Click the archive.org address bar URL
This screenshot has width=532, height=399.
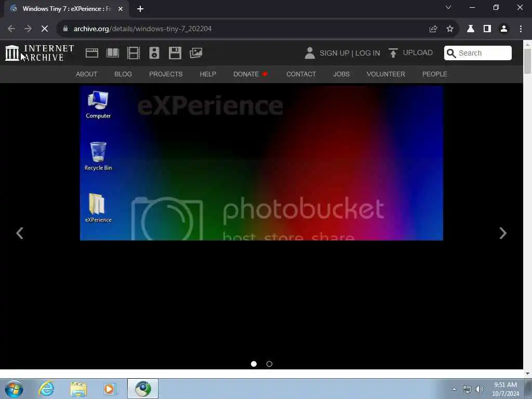click(142, 29)
